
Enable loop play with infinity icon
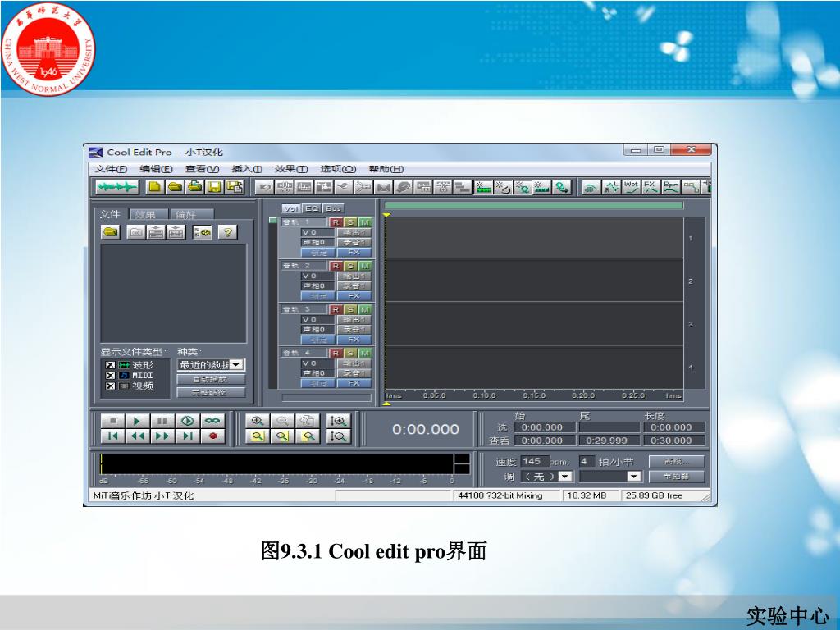pos(212,421)
